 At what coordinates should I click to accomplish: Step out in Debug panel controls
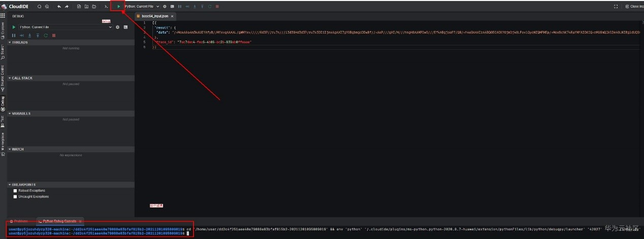point(38,36)
